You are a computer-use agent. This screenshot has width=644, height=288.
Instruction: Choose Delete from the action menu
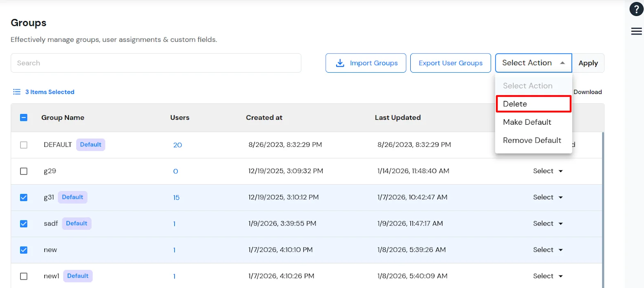coord(533,104)
